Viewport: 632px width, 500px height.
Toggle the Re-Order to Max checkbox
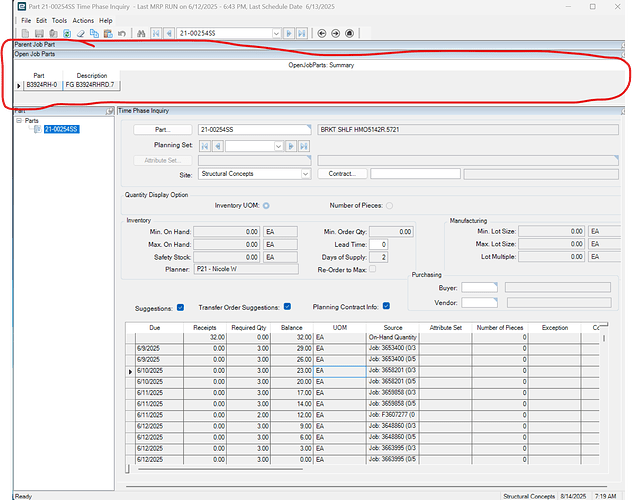pyautogui.click(x=373, y=269)
